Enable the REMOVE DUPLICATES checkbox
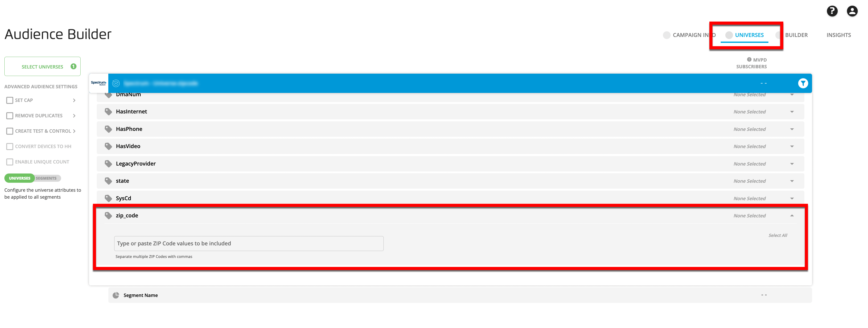 click(x=10, y=115)
